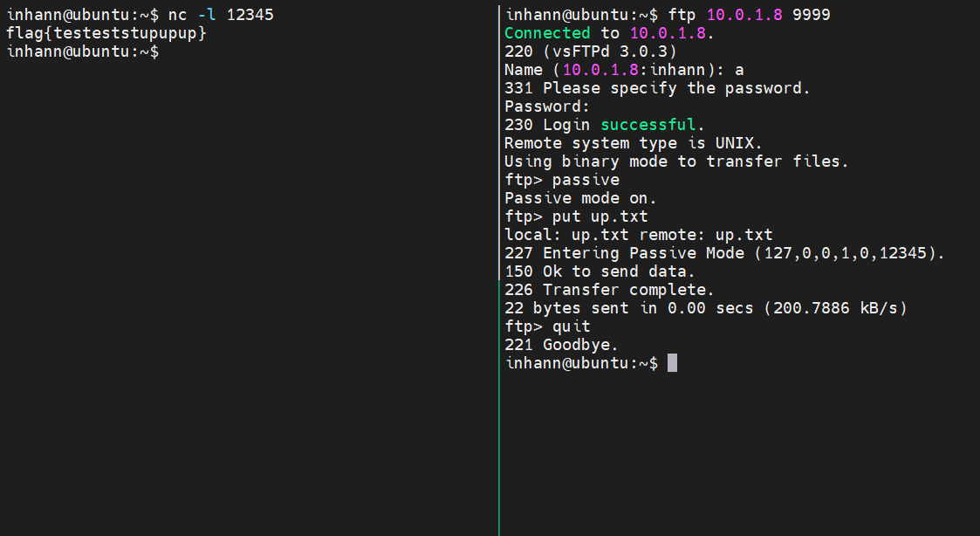Click the green 'Connected' word
This screenshot has width=980, height=536.
[547, 32]
